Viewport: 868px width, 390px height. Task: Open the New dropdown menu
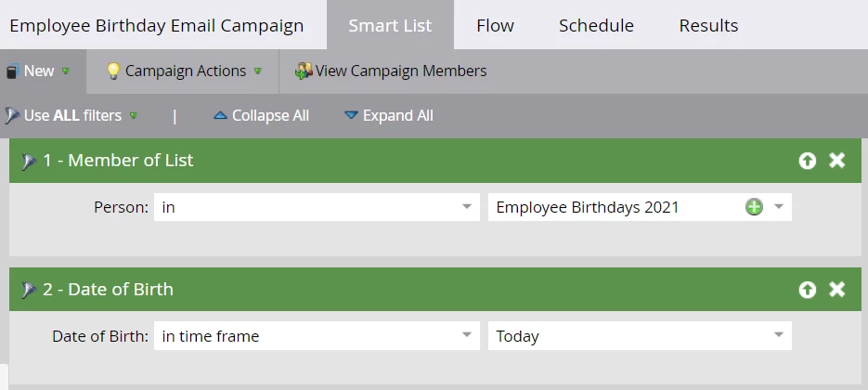pyautogui.click(x=39, y=71)
